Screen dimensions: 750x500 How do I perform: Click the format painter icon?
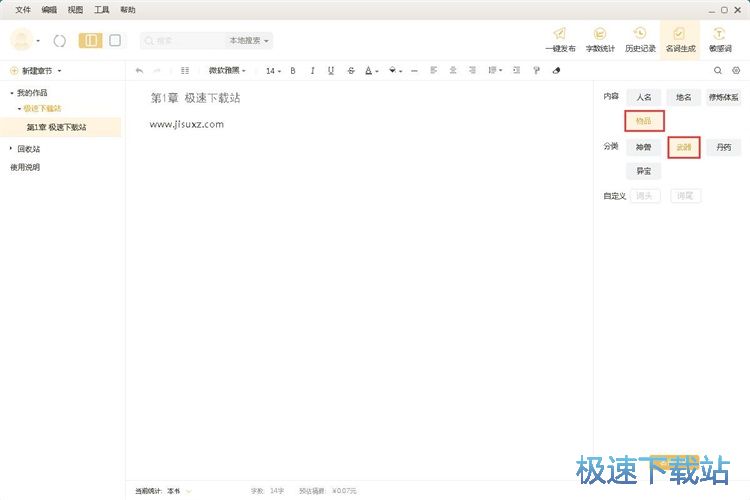point(536,70)
